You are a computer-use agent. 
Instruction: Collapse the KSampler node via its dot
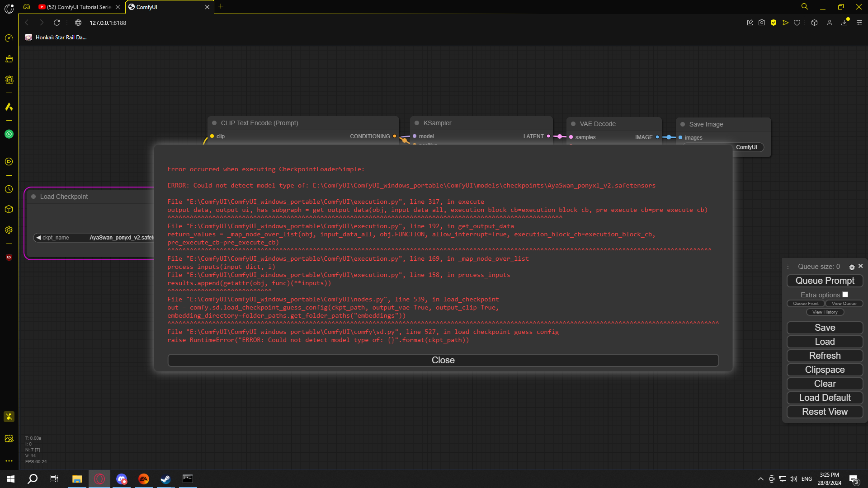tap(417, 123)
